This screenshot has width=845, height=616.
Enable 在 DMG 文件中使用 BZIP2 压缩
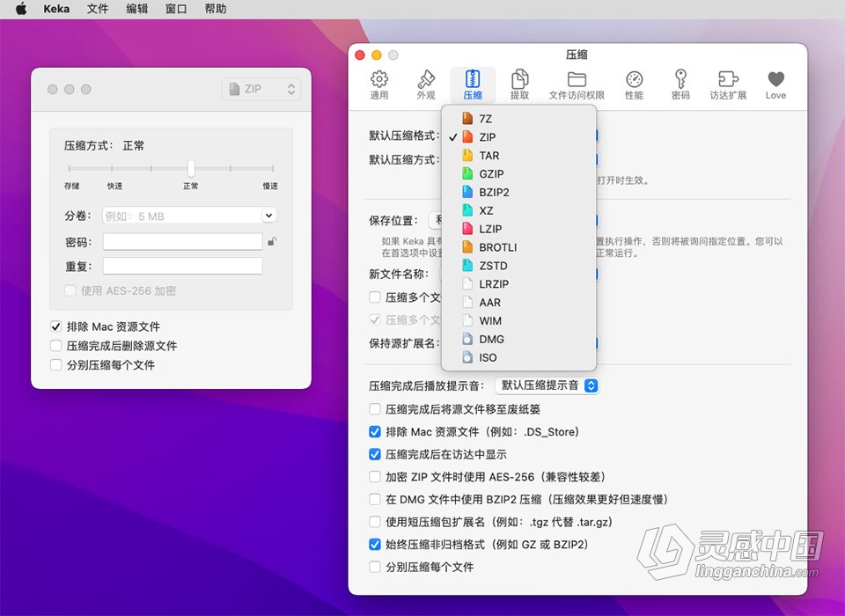(375, 499)
